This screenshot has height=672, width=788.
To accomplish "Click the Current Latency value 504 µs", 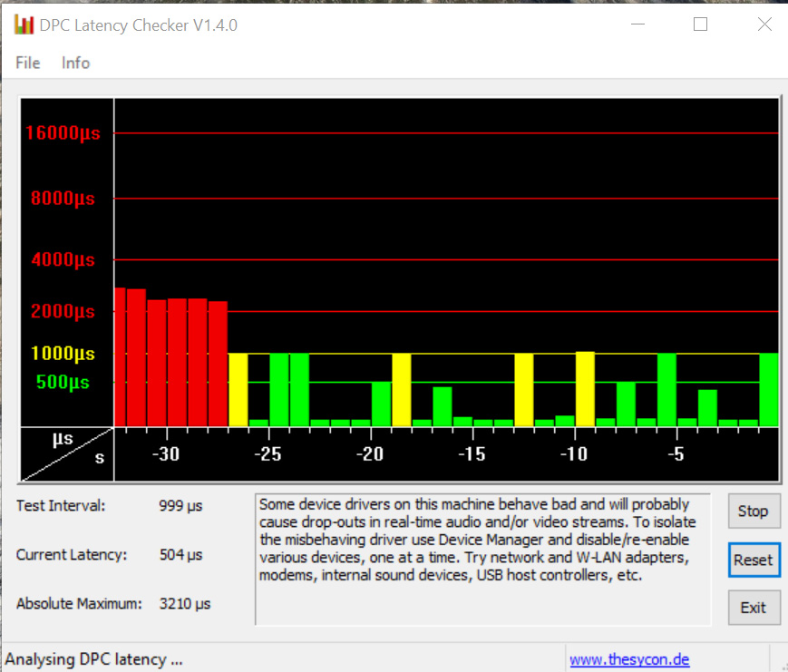I will tap(180, 555).
